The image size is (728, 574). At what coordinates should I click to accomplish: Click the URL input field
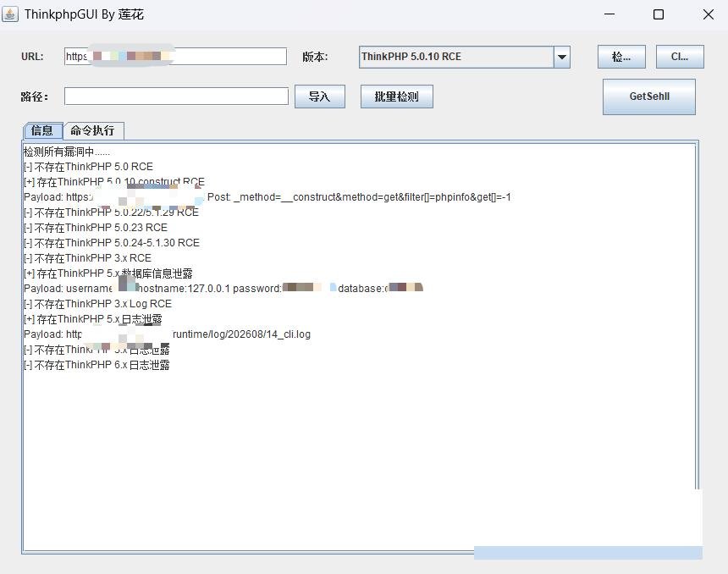175,56
